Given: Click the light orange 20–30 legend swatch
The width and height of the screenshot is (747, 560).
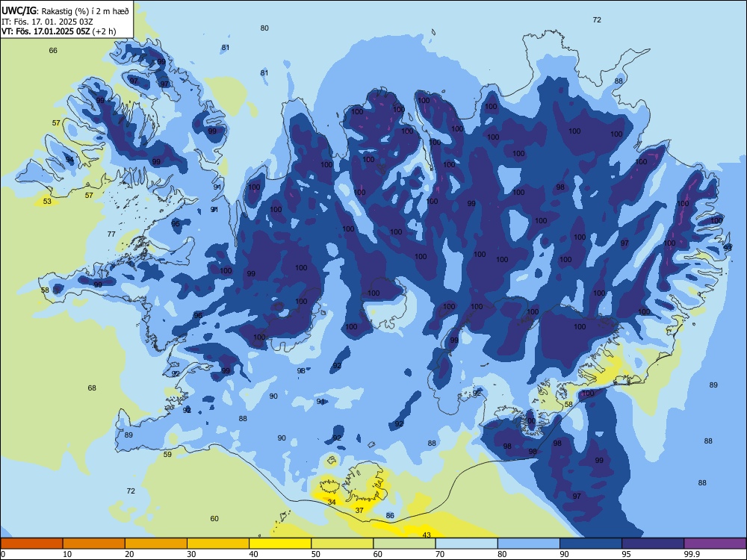Looking at the screenshot, I should pos(156,544).
